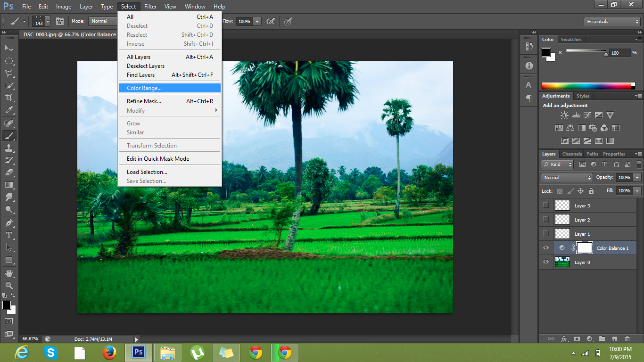Viewport: 644px width, 362px height.
Task: Select the Layer 0 thumbnail
Action: click(562, 262)
